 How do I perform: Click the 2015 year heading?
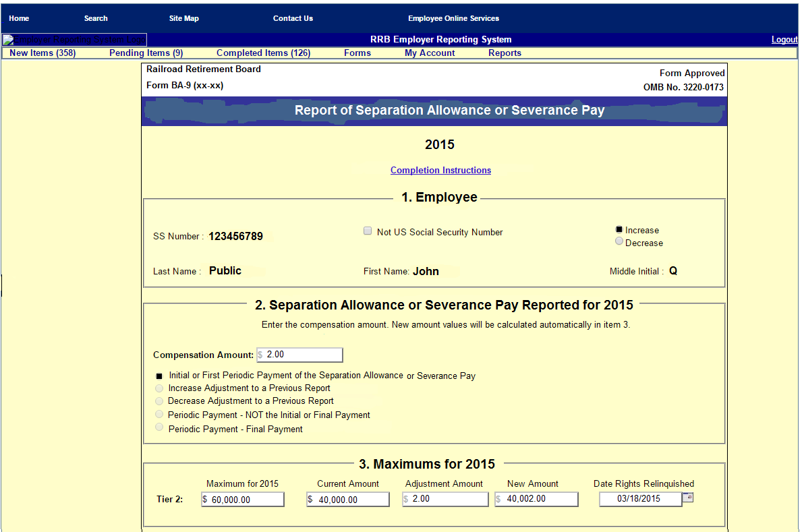tap(439, 144)
